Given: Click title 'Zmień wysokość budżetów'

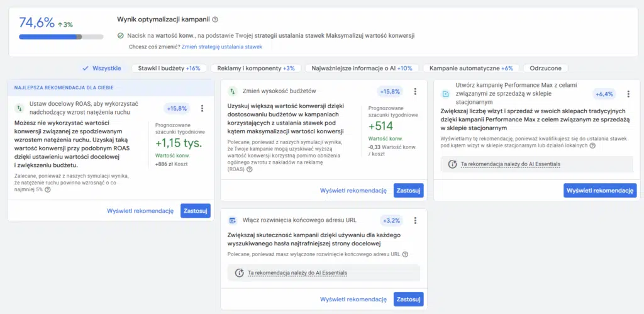Looking at the screenshot, I should (279, 91).
